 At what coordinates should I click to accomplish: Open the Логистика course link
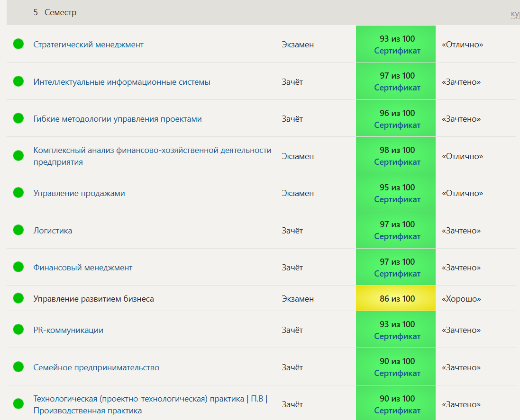[53, 231]
